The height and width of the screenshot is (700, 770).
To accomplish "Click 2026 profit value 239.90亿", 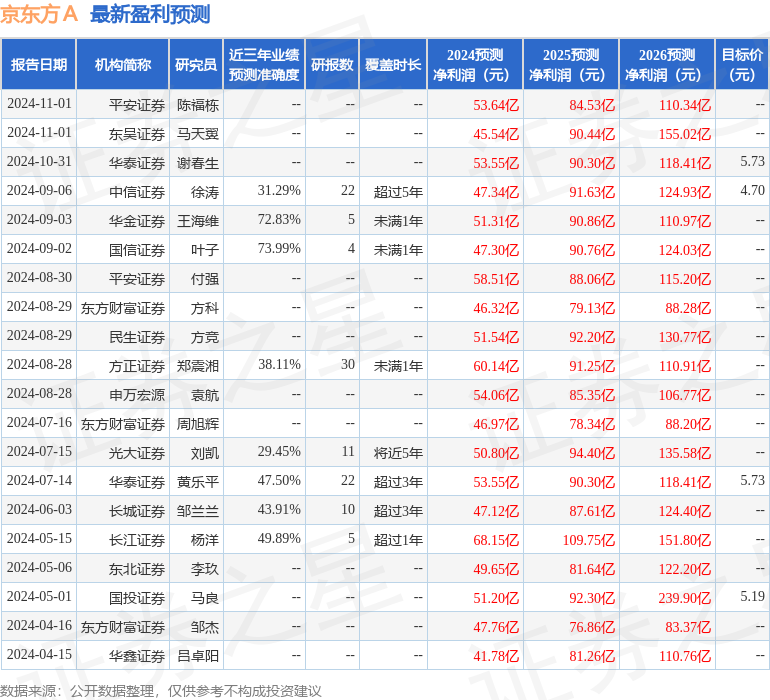I will point(685,598).
